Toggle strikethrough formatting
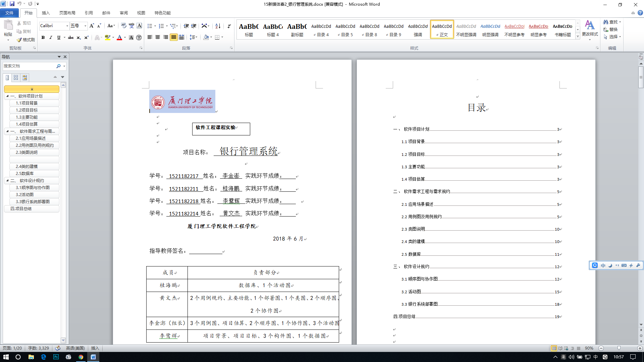Image resolution: width=644 pixels, height=362 pixels. [x=70, y=38]
